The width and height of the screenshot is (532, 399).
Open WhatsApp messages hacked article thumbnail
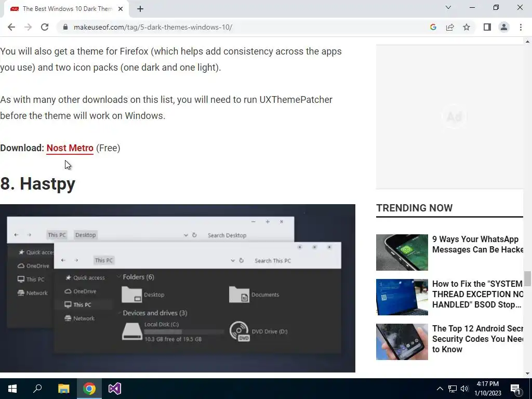coord(402,252)
